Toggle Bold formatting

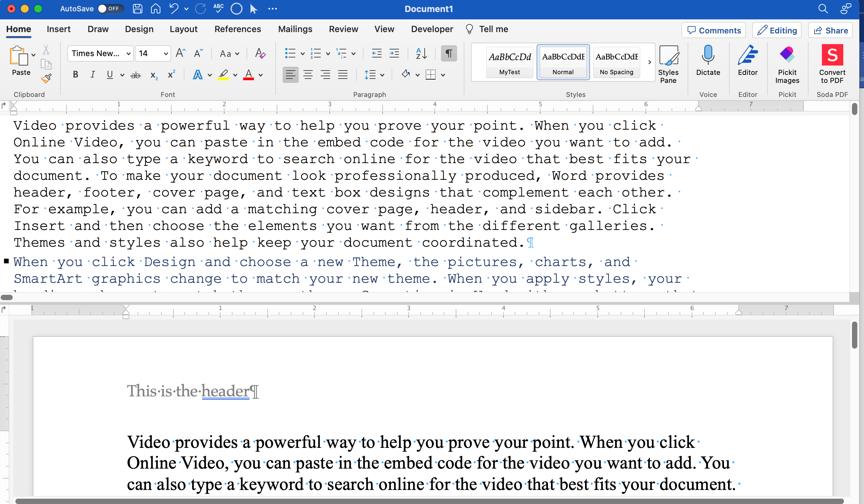(x=76, y=75)
